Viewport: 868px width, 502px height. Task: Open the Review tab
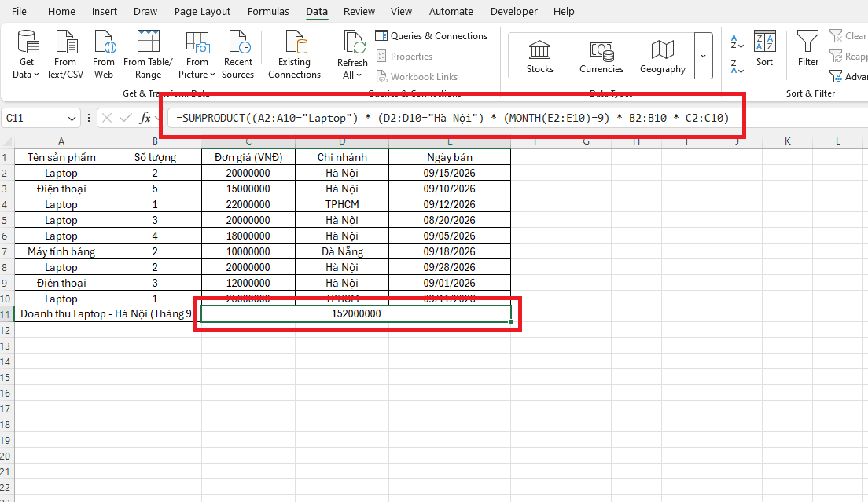pos(359,11)
